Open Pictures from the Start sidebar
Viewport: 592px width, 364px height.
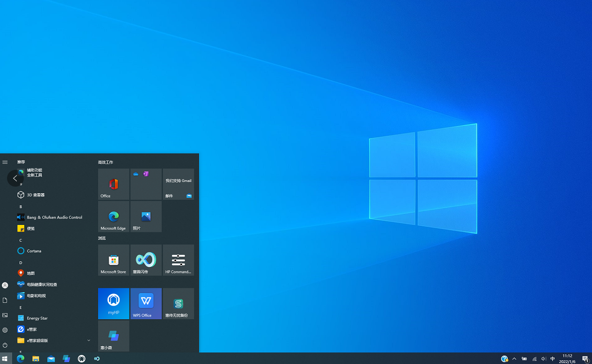click(5, 315)
